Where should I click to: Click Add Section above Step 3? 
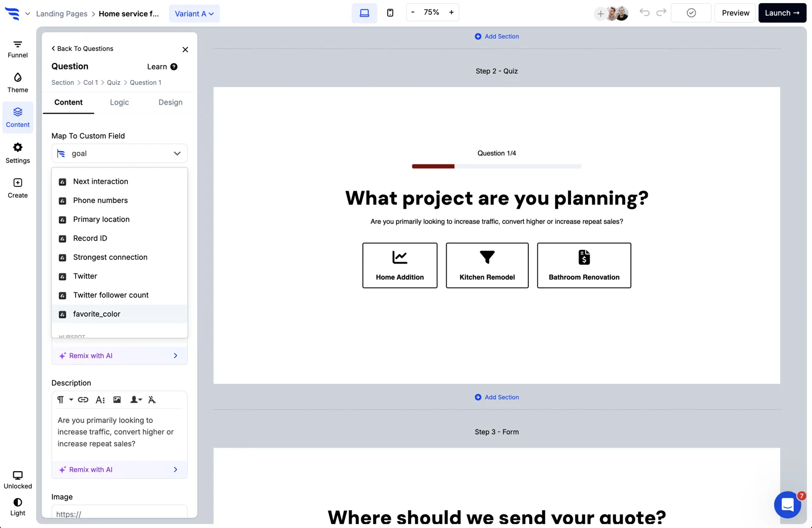[497, 398]
